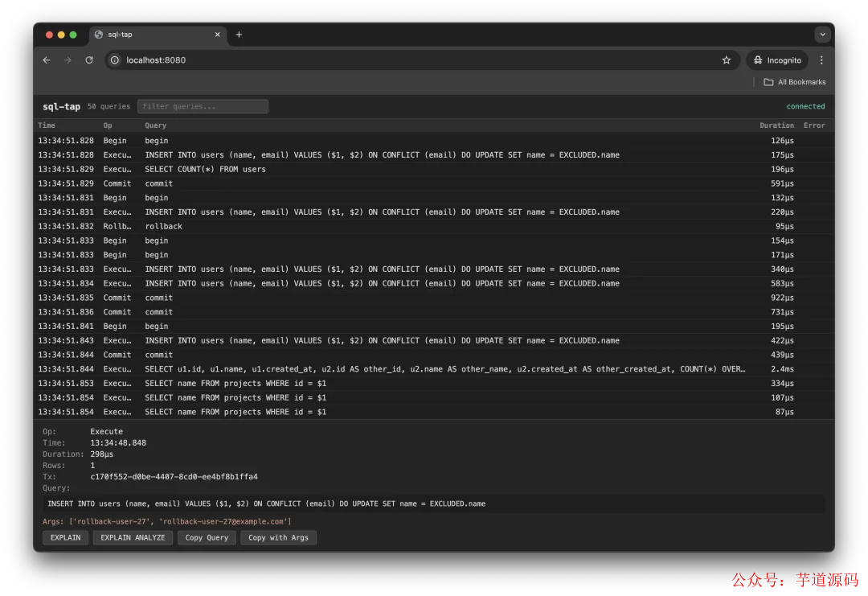Copy the query with Copy Query

[x=207, y=537]
